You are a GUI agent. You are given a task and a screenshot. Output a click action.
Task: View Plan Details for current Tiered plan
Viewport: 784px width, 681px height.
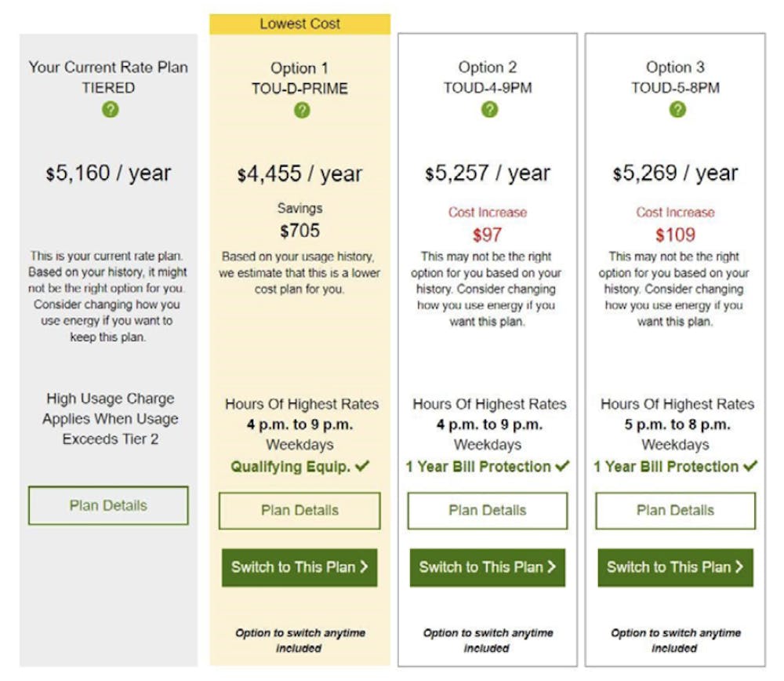[x=108, y=505]
